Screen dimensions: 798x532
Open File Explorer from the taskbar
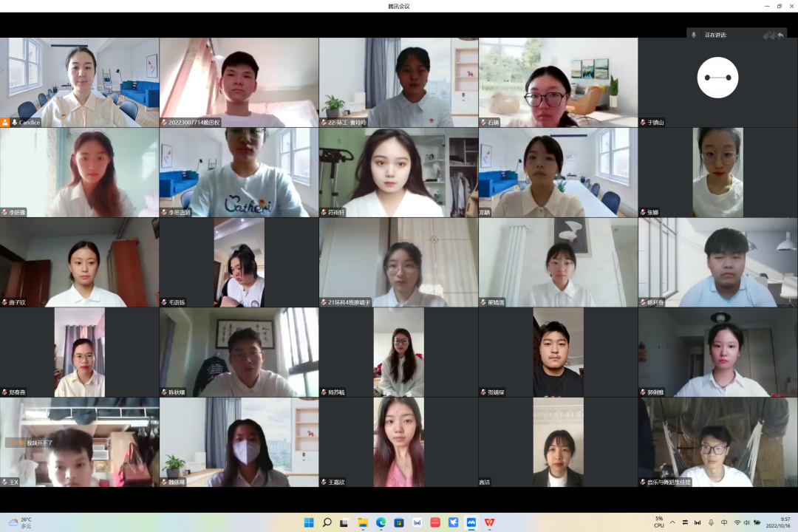tap(363, 522)
